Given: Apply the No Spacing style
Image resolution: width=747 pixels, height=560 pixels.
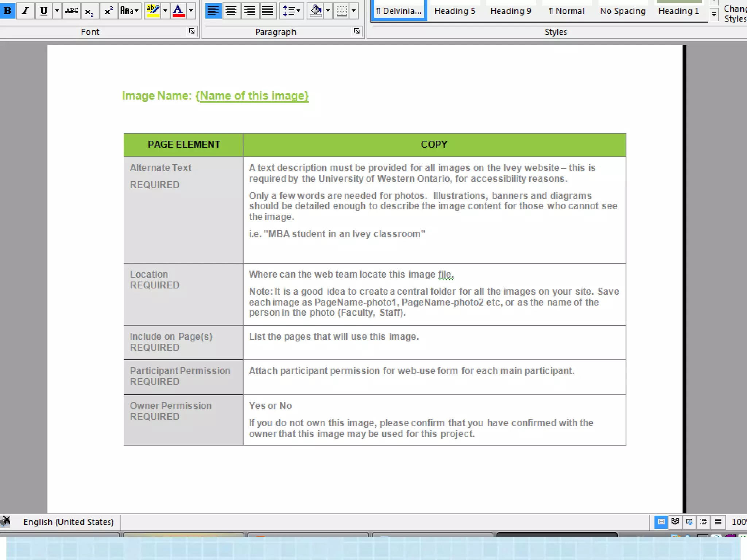Looking at the screenshot, I should [x=623, y=11].
